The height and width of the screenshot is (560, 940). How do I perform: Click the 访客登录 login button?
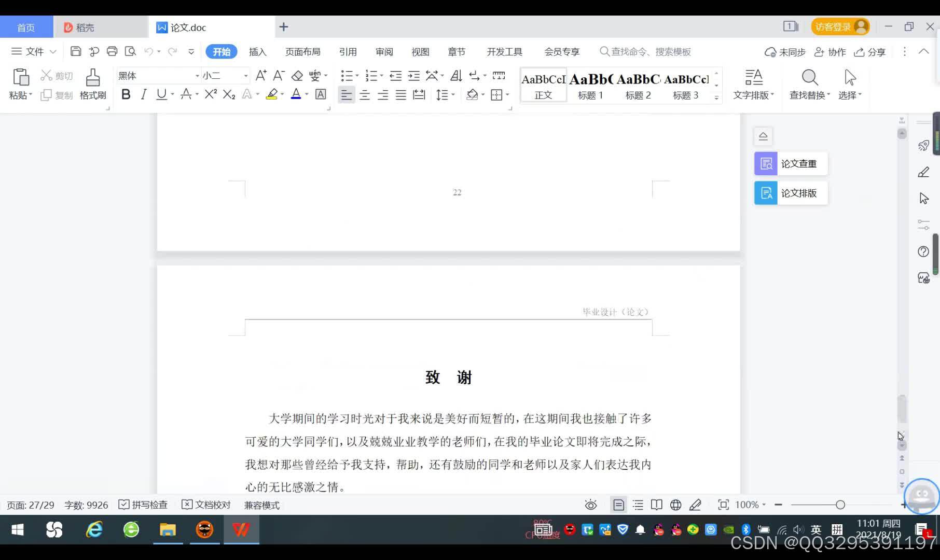pos(840,26)
